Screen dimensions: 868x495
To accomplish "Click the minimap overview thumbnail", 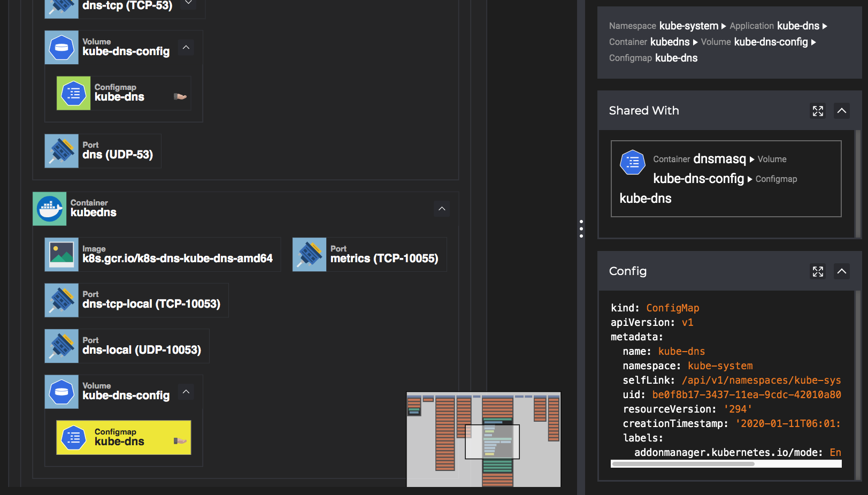I will coord(483,439).
